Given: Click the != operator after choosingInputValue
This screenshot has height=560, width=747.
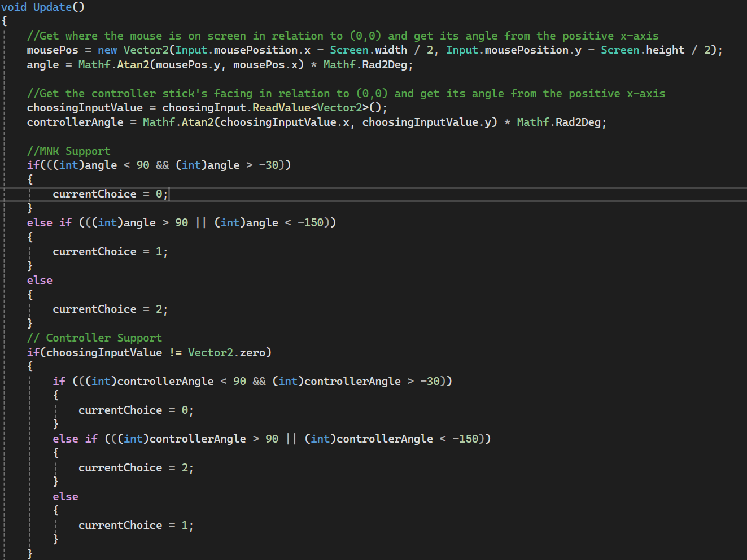Looking at the screenshot, I should [x=175, y=352].
